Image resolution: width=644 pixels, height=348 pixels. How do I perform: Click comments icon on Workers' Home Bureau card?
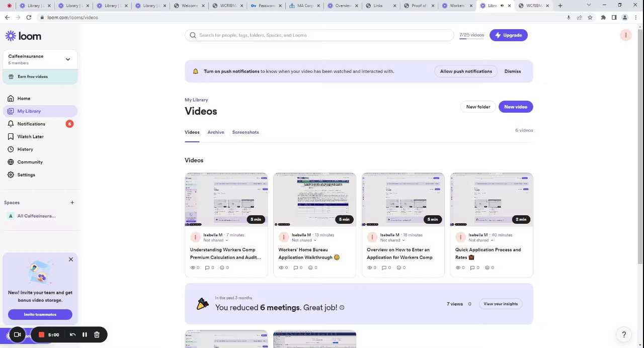tap(296, 268)
